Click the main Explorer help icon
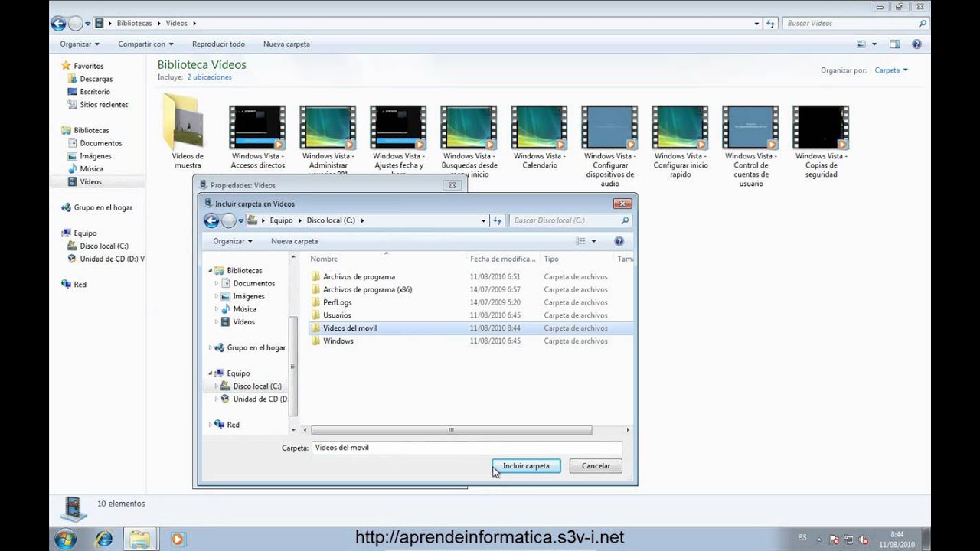The width and height of the screenshot is (980, 551). [916, 44]
